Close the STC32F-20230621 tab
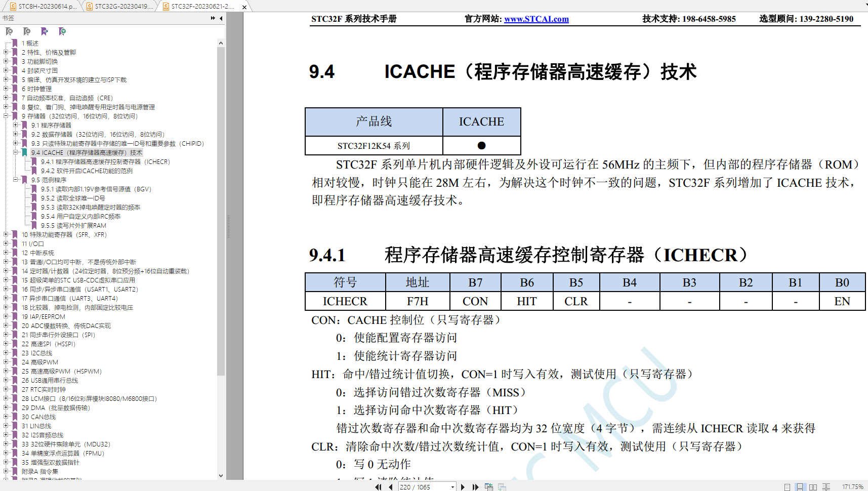Screen dimensions: 868x491 pyautogui.click(x=244, y=7)
